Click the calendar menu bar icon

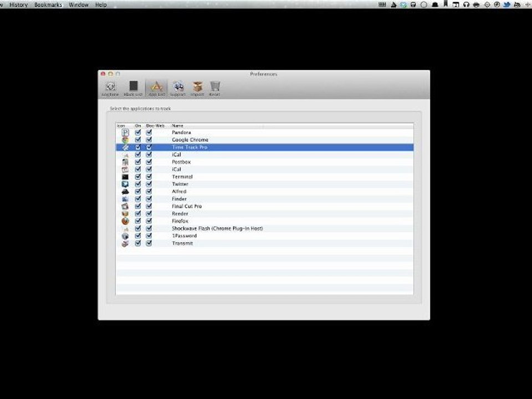456,4
